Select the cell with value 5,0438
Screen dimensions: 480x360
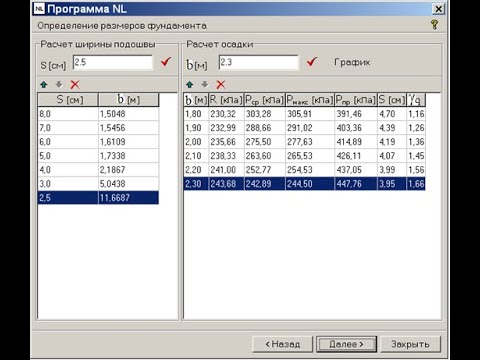[129, 184]
